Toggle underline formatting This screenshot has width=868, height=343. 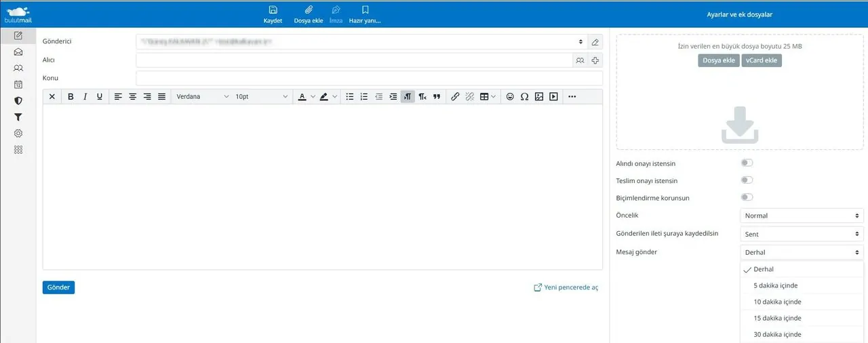click(x=100, y=97)
